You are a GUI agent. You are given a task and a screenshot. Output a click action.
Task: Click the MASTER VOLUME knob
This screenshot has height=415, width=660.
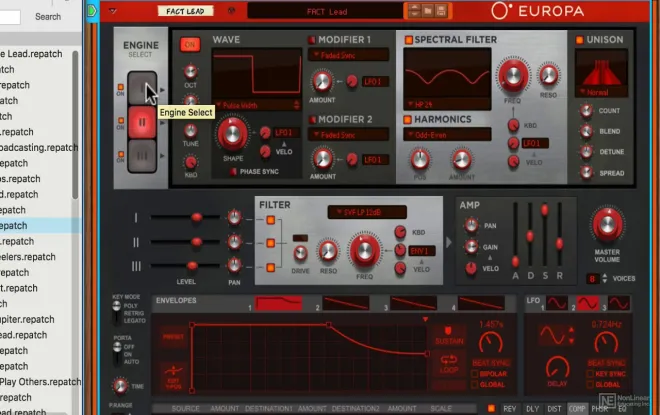[x=607, y=225]
